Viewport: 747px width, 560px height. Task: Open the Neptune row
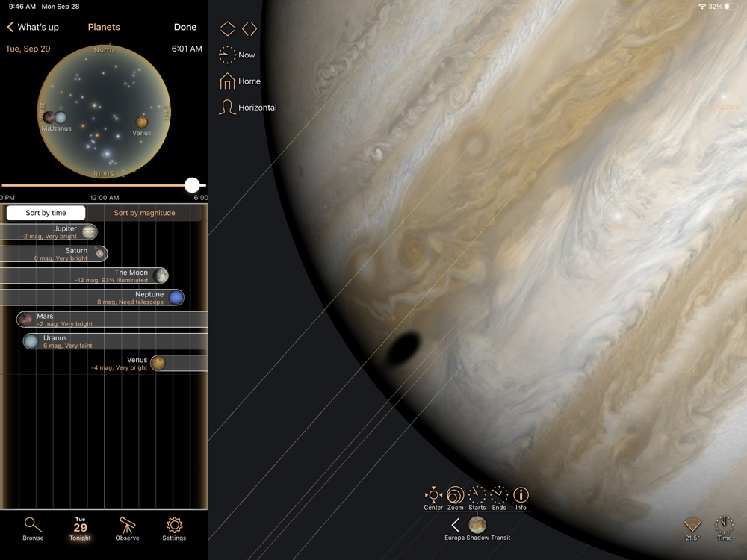tap(92, 298)
